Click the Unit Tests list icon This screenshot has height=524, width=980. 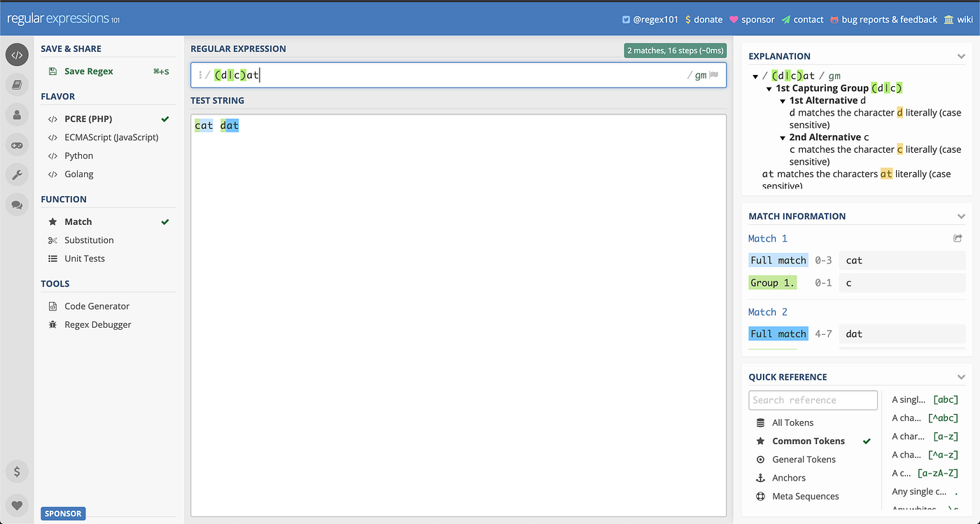(x=52, y=258)
